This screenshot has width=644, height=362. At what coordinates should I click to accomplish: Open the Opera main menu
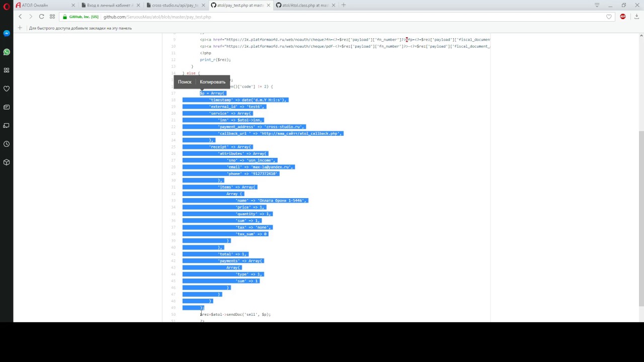click(6, 6)
